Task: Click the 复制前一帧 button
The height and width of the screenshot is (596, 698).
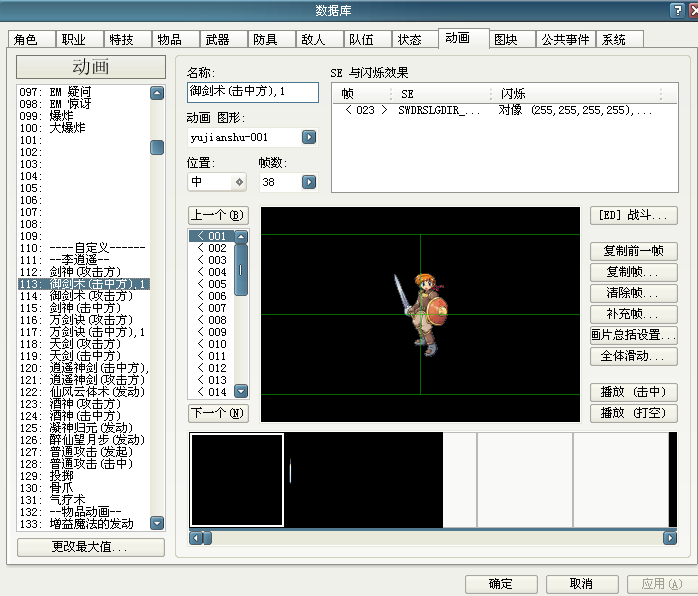Action: pyautogui.click(x=634, y=251)
